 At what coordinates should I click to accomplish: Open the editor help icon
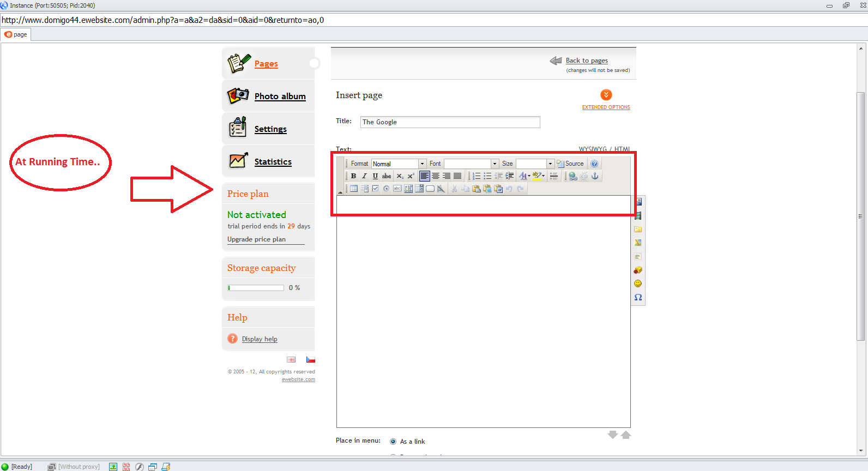594,164
